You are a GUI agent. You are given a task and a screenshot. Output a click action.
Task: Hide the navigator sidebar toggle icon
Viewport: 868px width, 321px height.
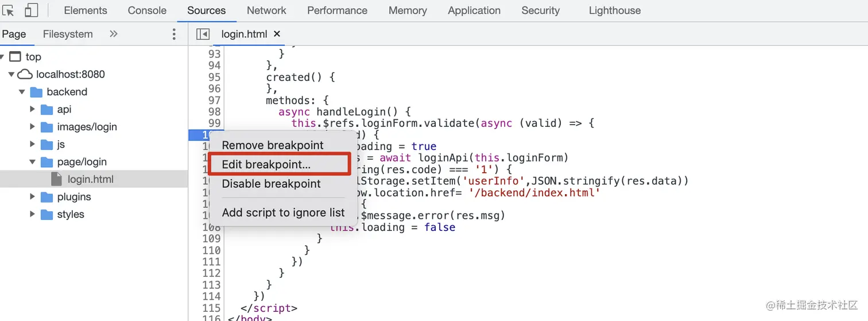point(203,34)
